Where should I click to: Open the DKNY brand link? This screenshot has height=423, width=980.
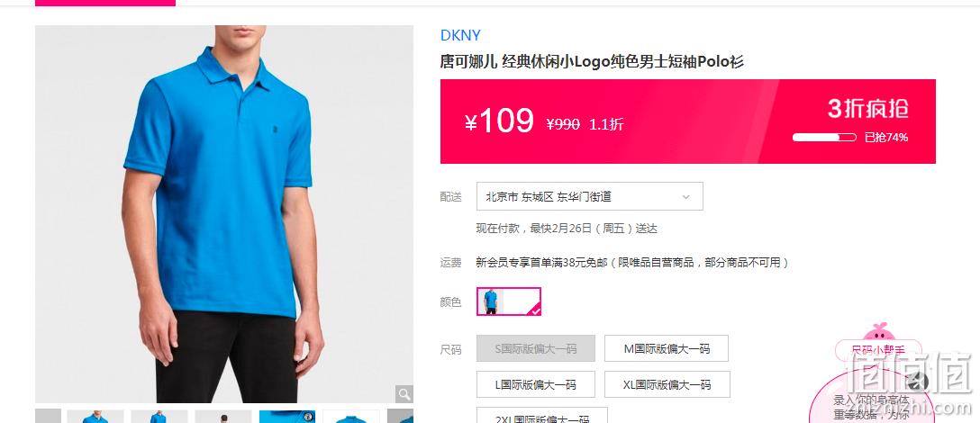tap(460, 35)
